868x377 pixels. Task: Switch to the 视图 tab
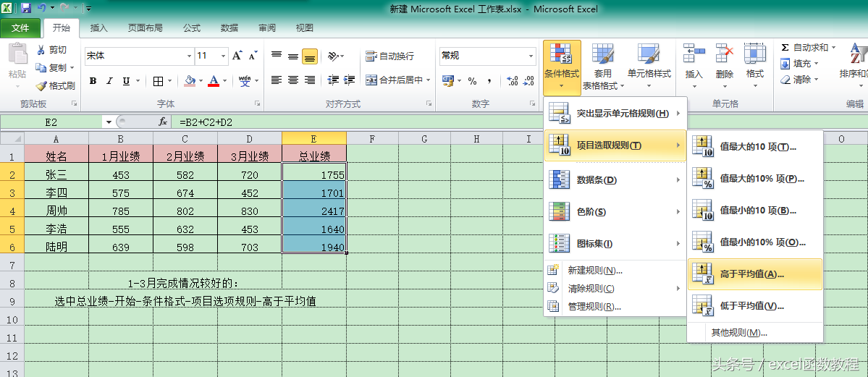click(305, 27)
